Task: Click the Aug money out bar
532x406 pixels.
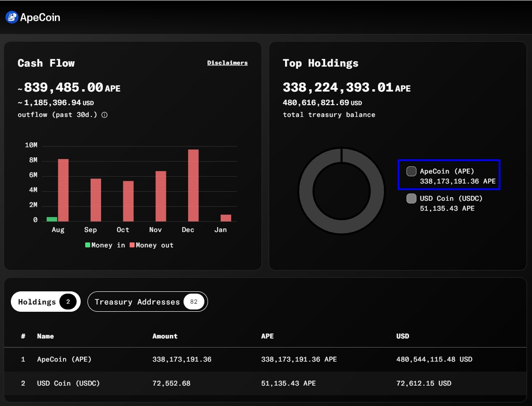Action: click(63, 190)
